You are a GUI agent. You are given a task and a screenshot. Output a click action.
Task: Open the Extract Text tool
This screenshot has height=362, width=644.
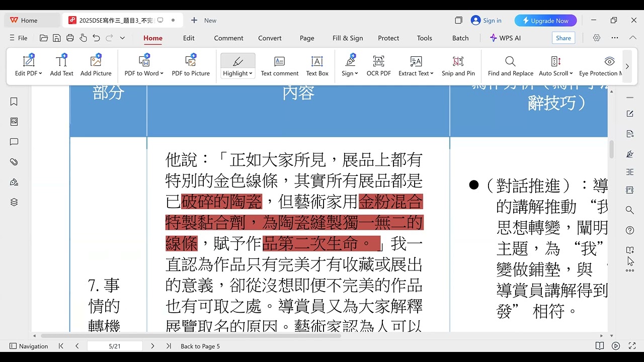point(416,66)
